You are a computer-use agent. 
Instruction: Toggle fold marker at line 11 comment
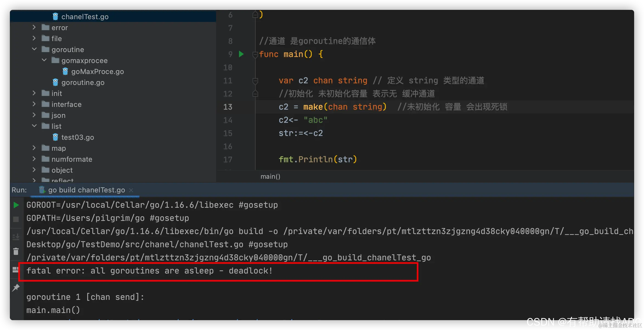pyautogui.click(x=255, y=81)
